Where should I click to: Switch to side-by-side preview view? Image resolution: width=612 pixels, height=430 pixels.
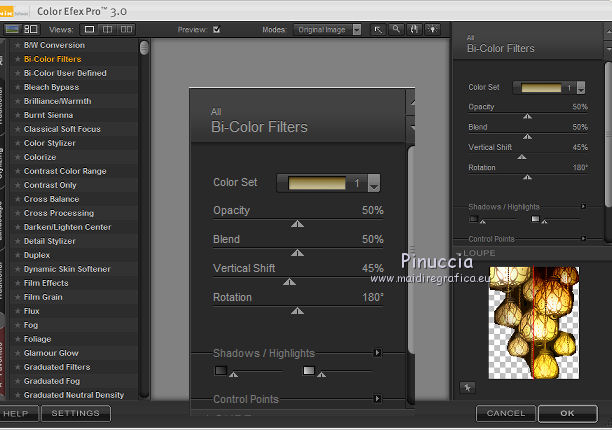pos(126,30)
